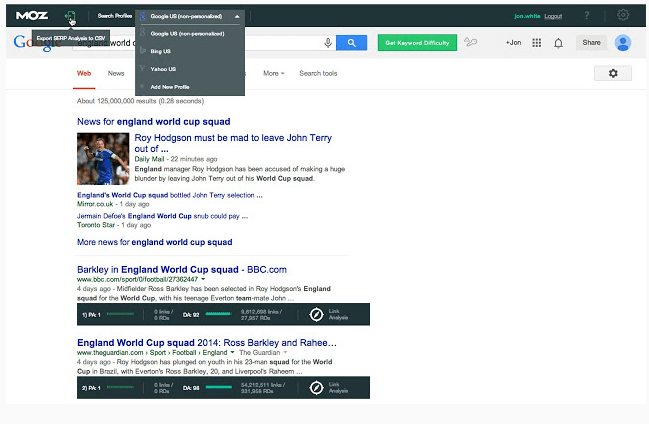Image resolution: width=649 pixels, height=424 pixels.
Task: Click the Share button
Action: click(591, 42)
